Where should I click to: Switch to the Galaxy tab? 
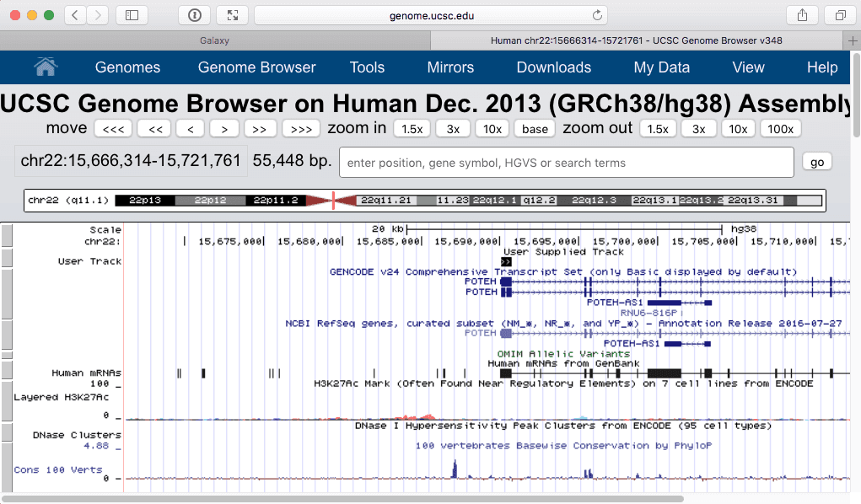click(214, 40)
